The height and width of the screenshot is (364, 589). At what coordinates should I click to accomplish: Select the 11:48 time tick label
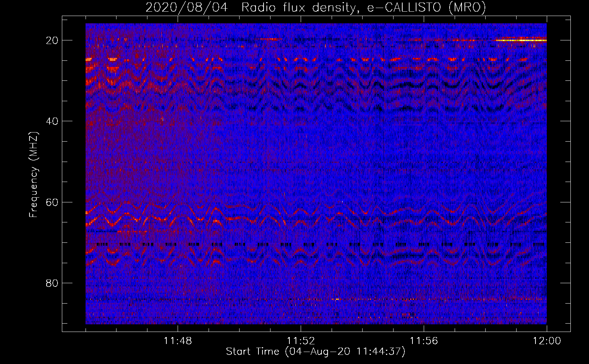(x=178, y=341)
